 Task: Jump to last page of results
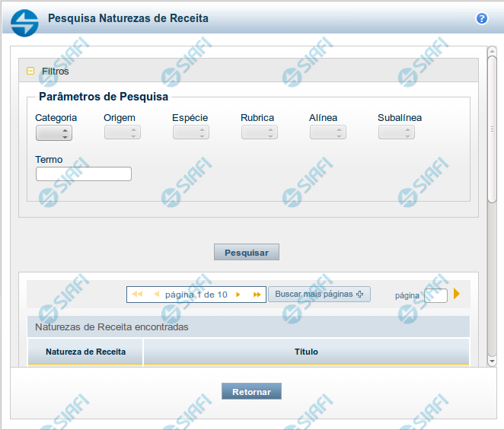point(257,295)
